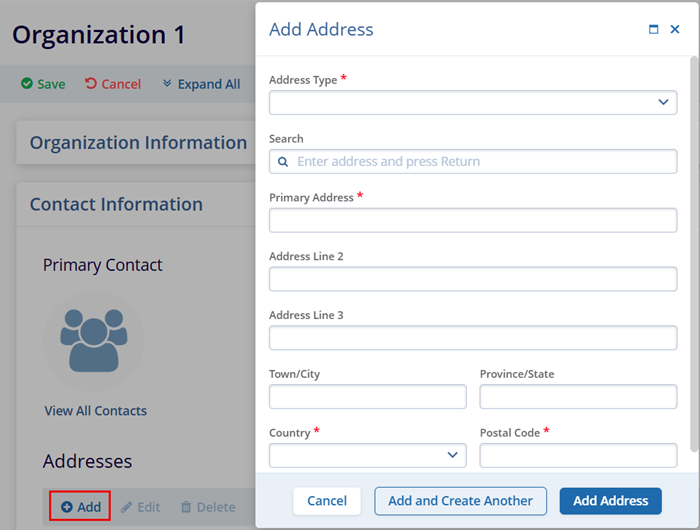Click Expand All in the toolbar
Screen dimensions: 700x530
click(201, 84)
